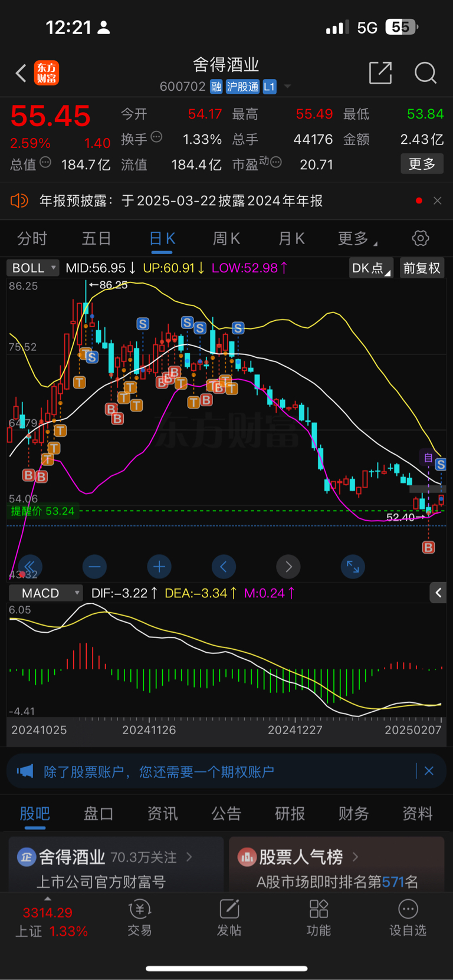Image resolution: width=453 pixels, height=980 pixels.
Task: Switch to 月K chart tab
Action: 291,238
